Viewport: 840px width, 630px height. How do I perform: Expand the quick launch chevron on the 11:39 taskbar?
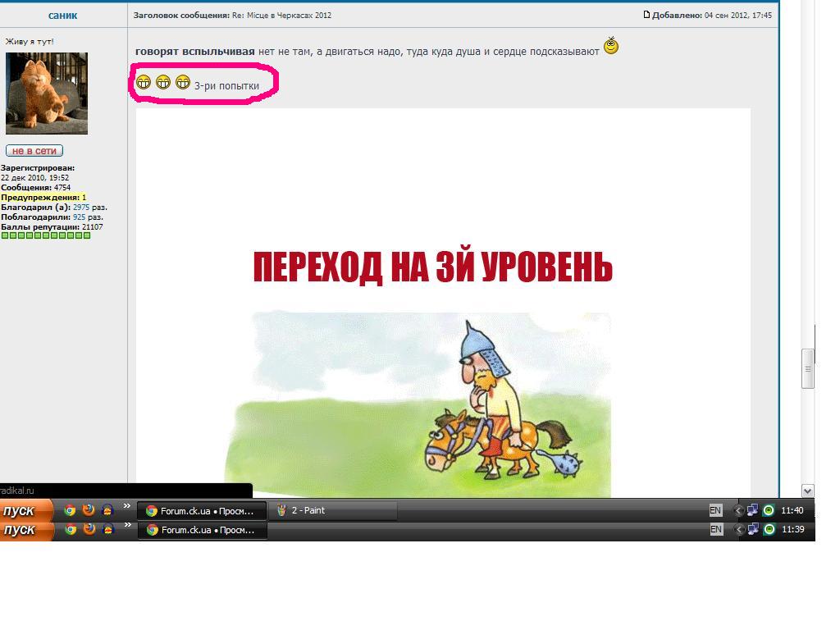(x=127, y=525)
